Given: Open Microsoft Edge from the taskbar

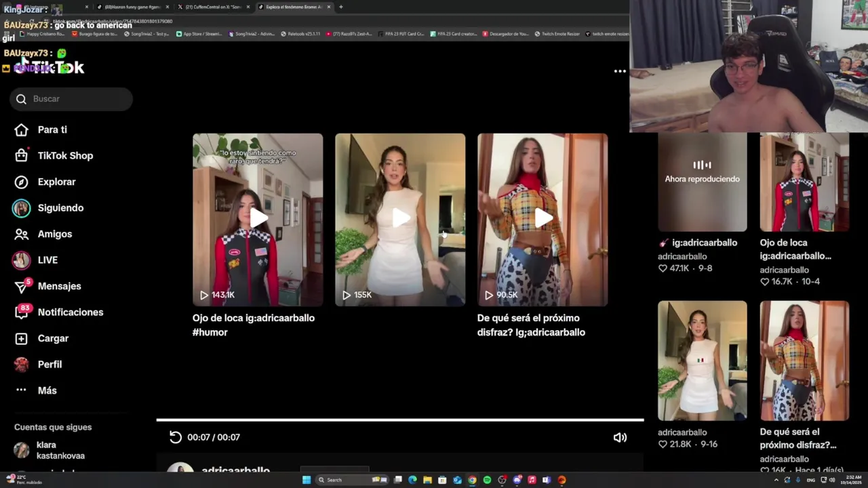Looking at the screenshot, I should (x=412, y=480).
